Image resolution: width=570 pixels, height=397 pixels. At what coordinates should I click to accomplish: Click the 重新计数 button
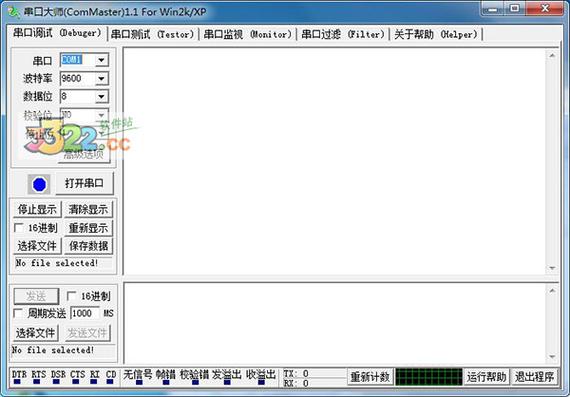pos(370,377)
